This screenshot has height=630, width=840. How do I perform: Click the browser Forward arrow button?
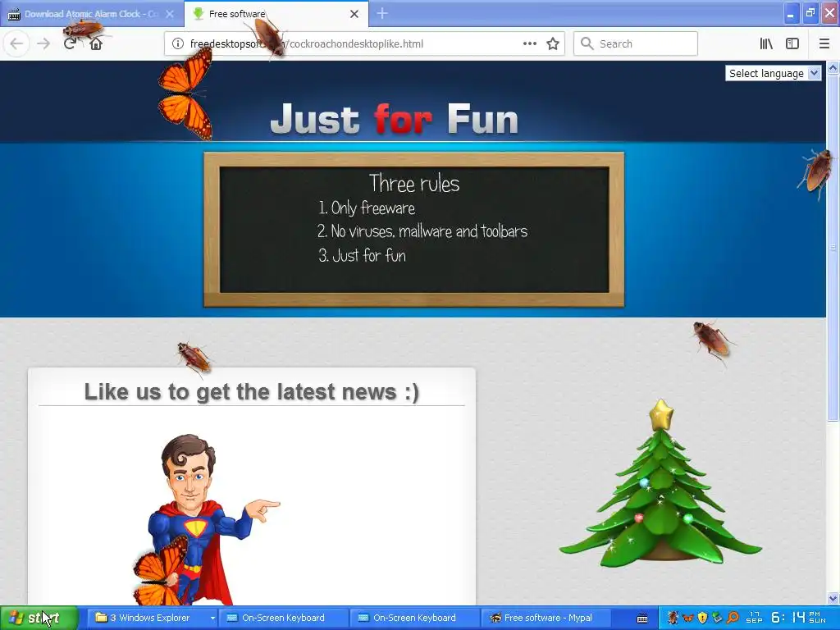43,43
